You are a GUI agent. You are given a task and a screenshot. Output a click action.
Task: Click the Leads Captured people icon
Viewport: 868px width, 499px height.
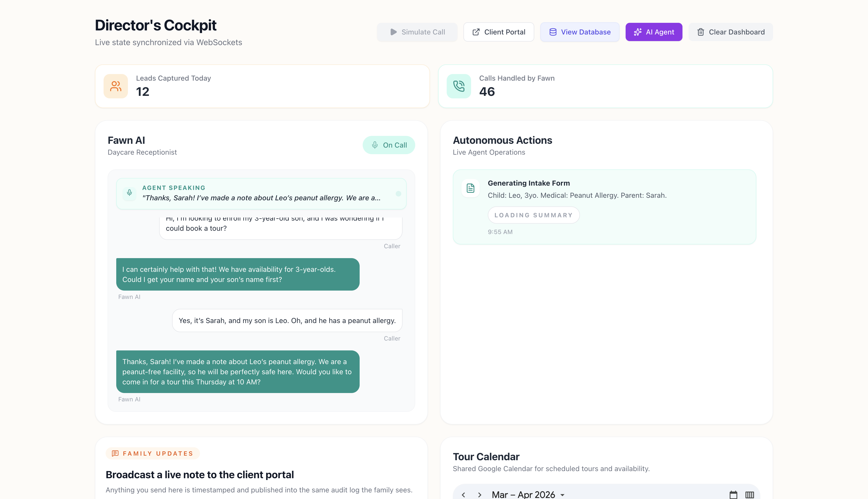coord(115,86)
